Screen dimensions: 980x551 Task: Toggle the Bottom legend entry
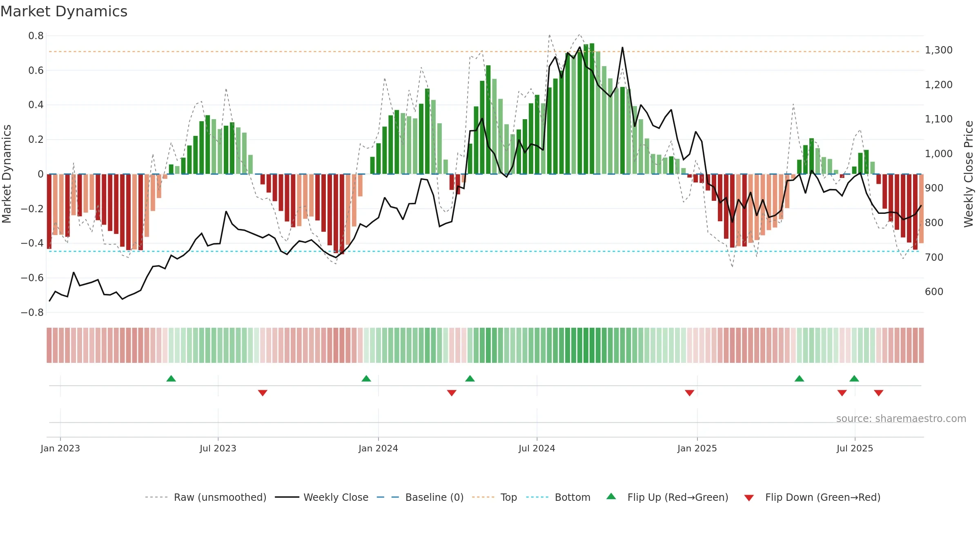tap(558, 497)
